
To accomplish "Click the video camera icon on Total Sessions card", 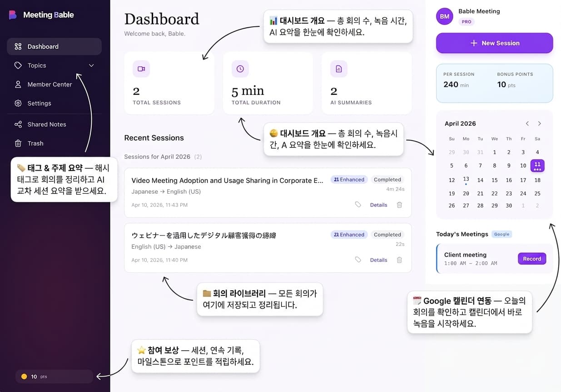I will point(141,69).
